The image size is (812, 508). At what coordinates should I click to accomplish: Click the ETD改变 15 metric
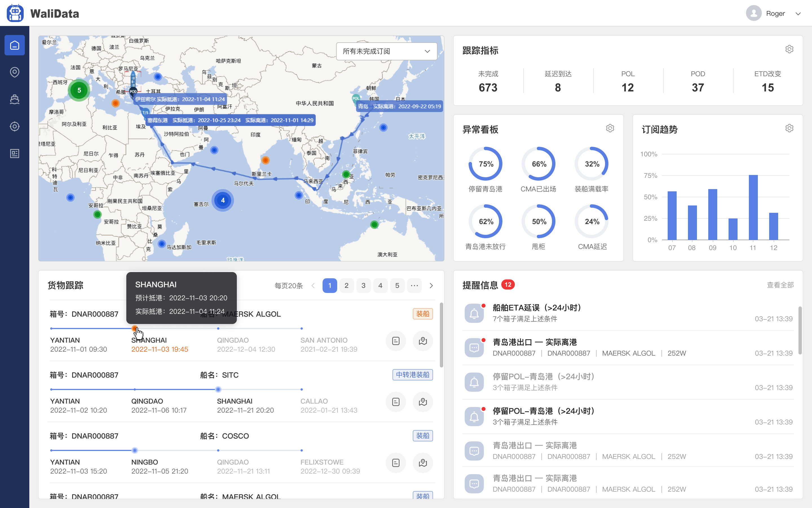[x=768, y=81]
